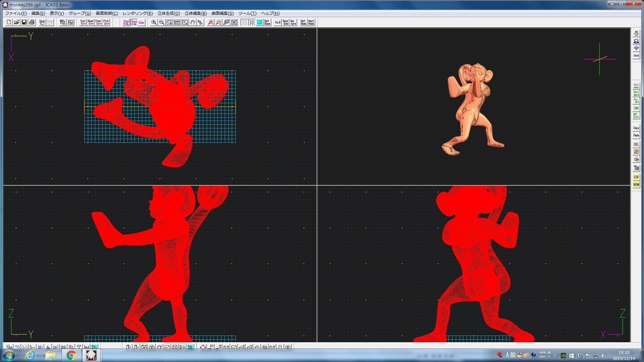Click the New file icon

pyautogui.click(x=9, y=22)
